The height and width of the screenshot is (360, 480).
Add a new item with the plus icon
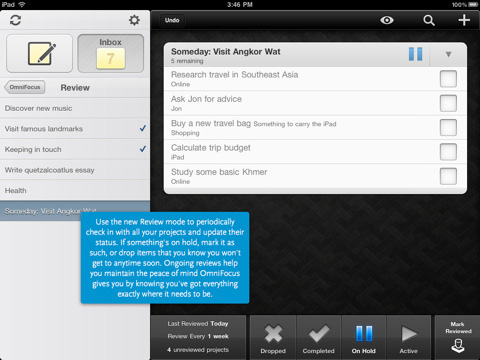[464, 20]
